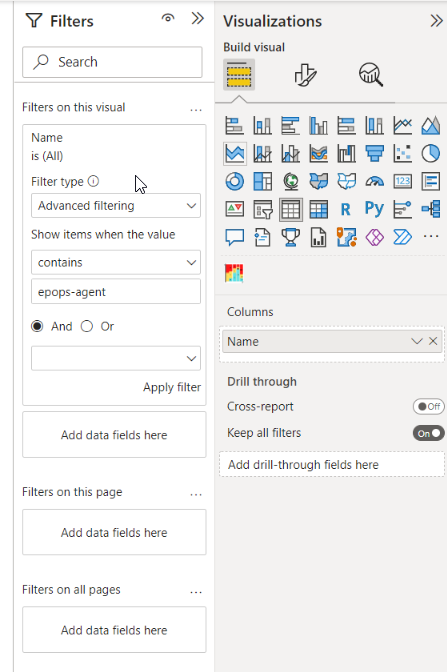Select the R script visual

346,210
